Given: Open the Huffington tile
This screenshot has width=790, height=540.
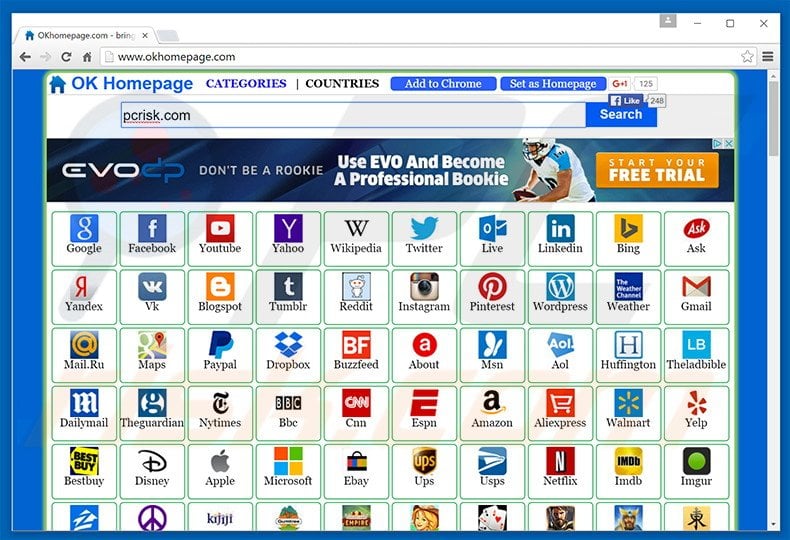Looking at the screenshot, I should point(628,355).
